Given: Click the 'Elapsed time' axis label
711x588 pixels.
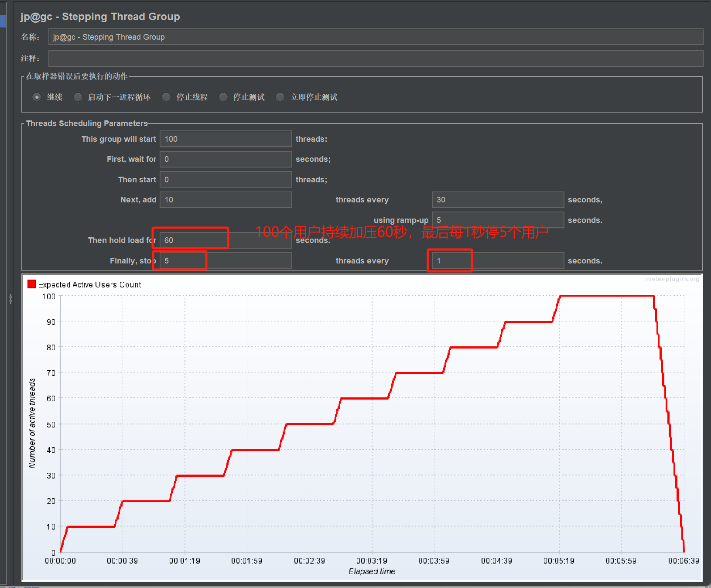Looking at the screenshot, I should click(x=372, y=571).
